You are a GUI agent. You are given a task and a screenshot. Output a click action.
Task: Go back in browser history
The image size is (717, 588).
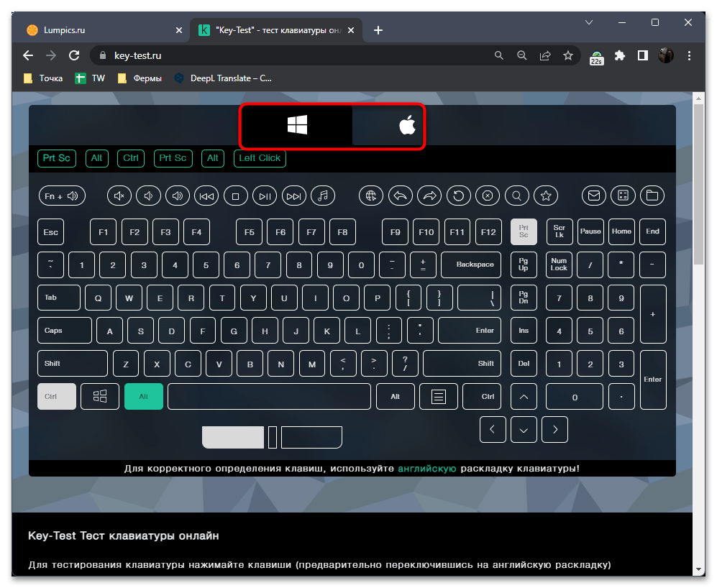[28, 55]
